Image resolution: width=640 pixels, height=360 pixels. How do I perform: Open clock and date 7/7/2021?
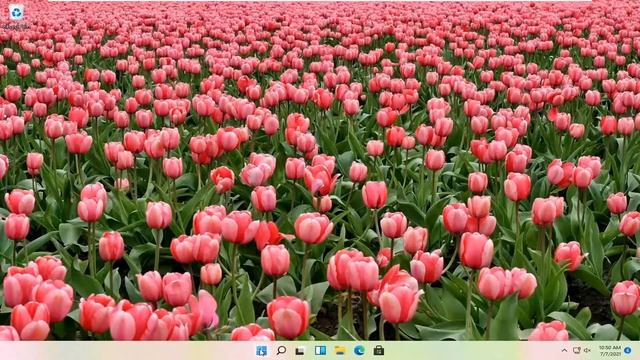[609, 351]
